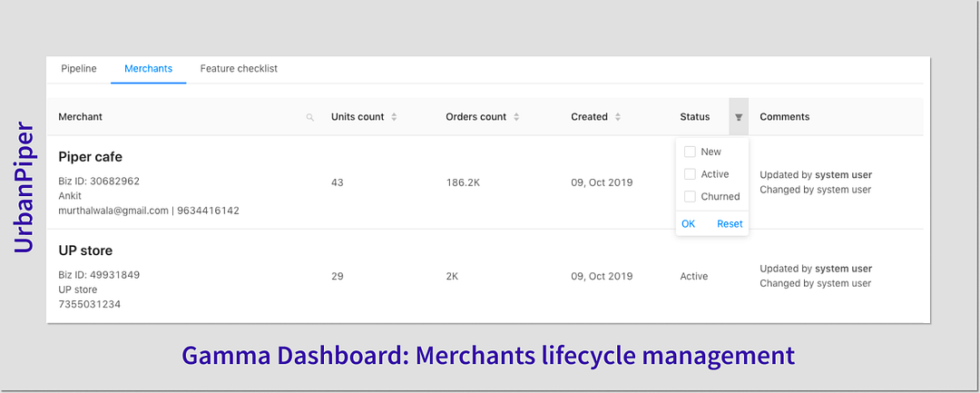The width and height of the screenshot is (980, 393).
Task: Click the Created column header
Action: pyautogui.click(x=590, y=117)
